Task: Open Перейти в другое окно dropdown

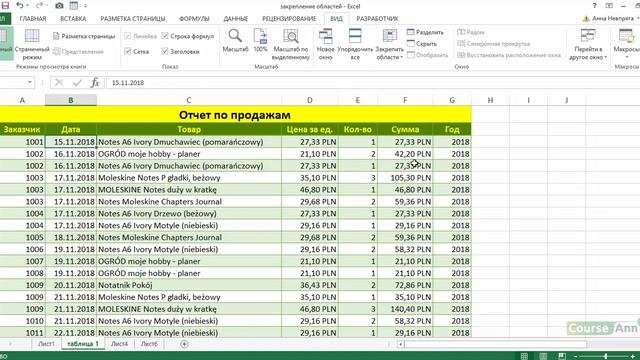Action: point(588,44)
